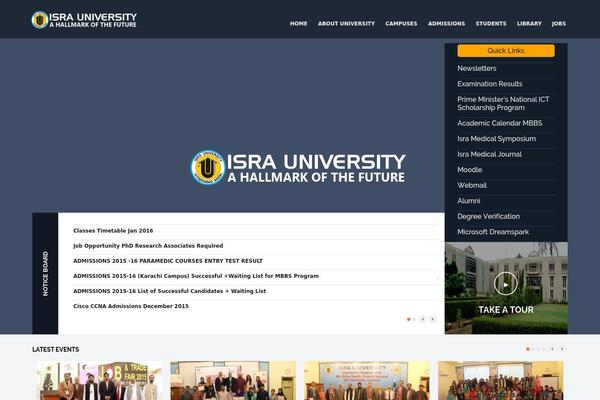Click the orange Quick Links button
The image size is (600, 400).
pos(506,51)
